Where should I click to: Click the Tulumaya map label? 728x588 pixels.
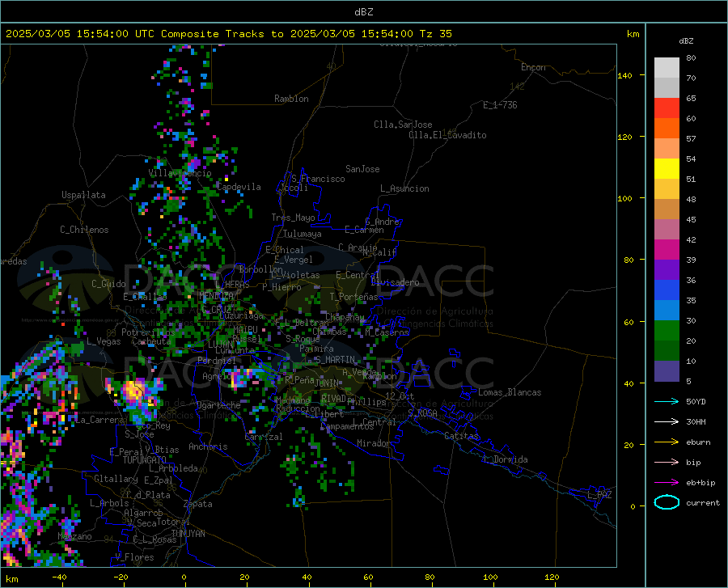[x=302, y=234]
